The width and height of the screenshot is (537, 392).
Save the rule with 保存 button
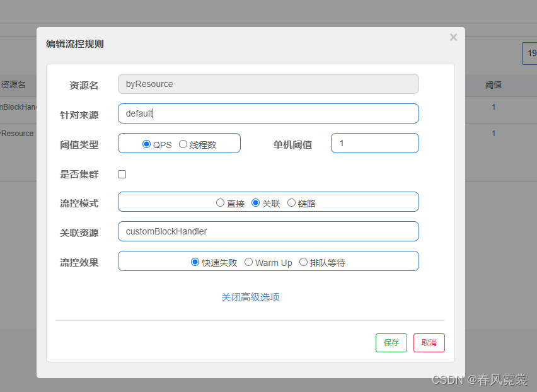391,343
